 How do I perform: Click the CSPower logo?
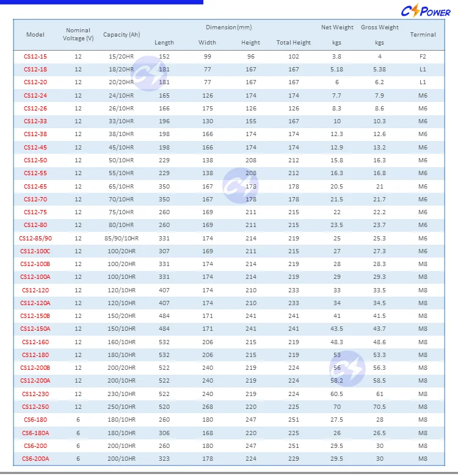[426, 10]
